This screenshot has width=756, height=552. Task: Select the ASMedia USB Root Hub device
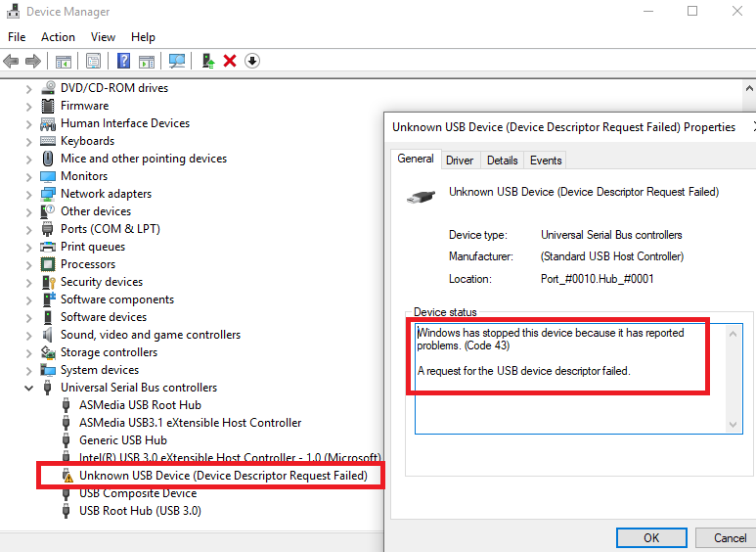pos(140,405)
